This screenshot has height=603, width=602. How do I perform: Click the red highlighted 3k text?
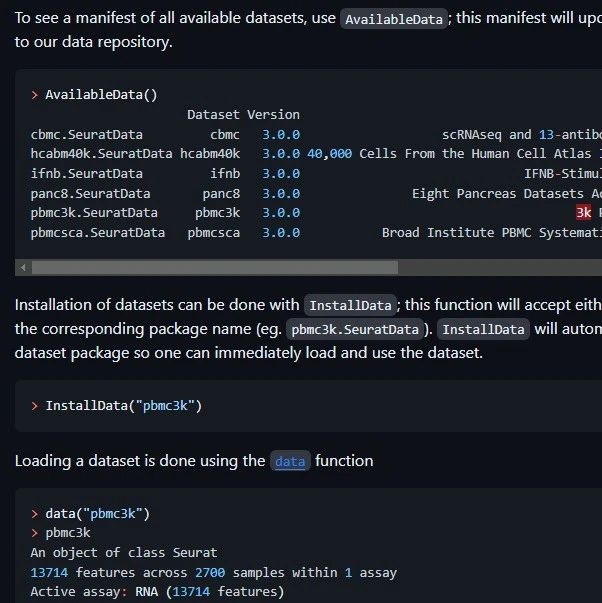point(583,213)
